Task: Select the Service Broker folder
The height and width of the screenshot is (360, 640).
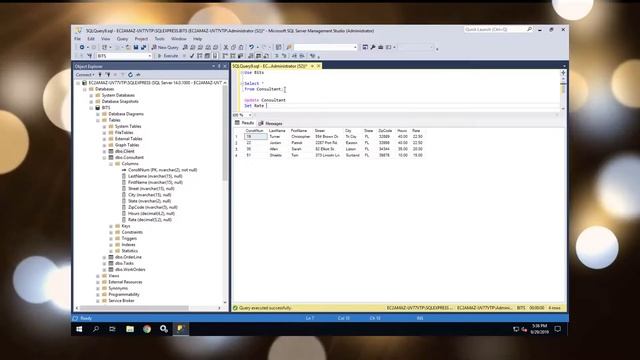Action: (121, 301)
